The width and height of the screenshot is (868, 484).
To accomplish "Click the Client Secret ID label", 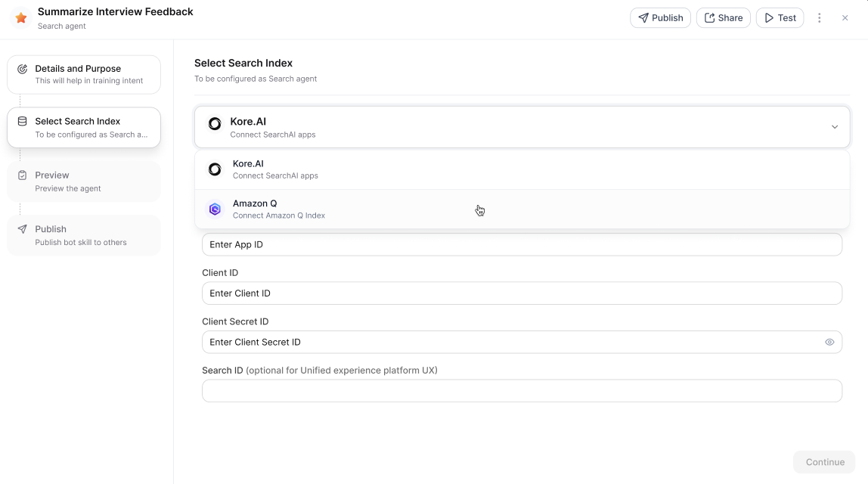I will click(x=235, y=321).
